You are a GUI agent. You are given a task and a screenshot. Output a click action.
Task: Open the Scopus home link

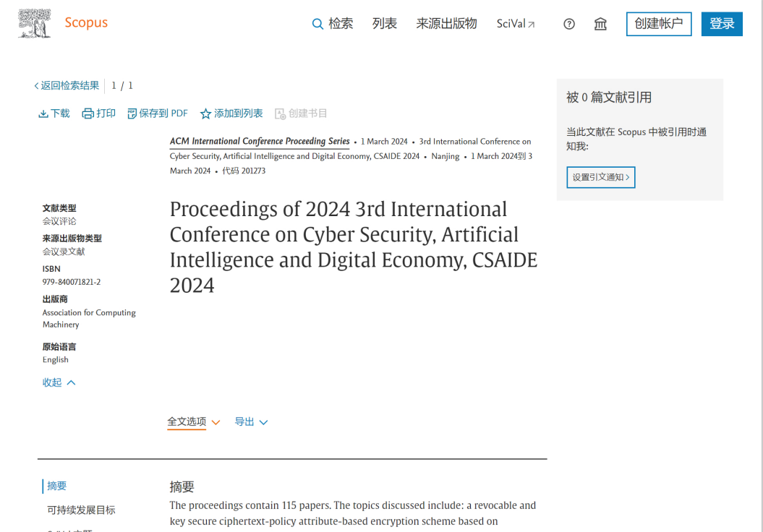pos(86,22)
